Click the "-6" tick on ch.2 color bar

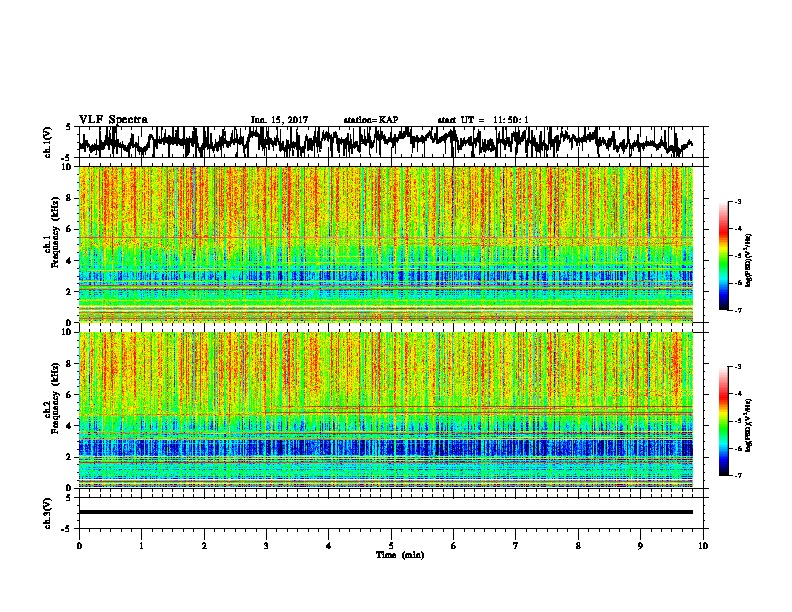737,448
